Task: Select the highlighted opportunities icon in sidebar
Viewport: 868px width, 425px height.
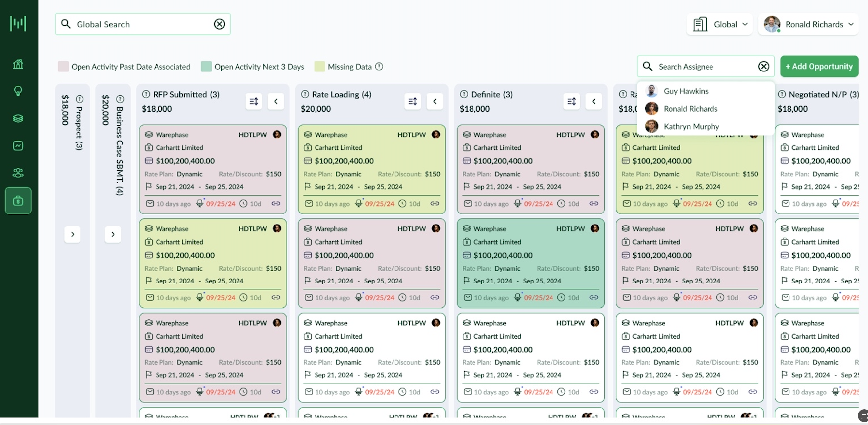Action: tap(18, 201)
